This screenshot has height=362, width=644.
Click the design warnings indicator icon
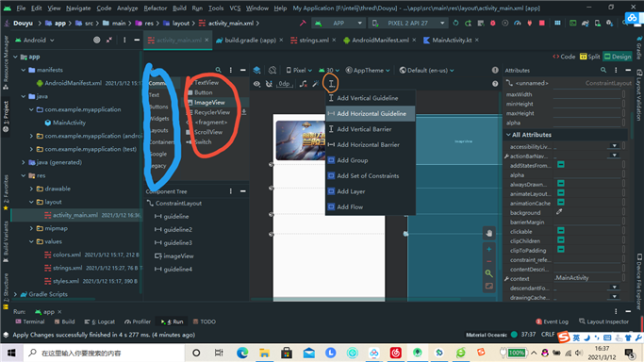click(x=495, y=70)
